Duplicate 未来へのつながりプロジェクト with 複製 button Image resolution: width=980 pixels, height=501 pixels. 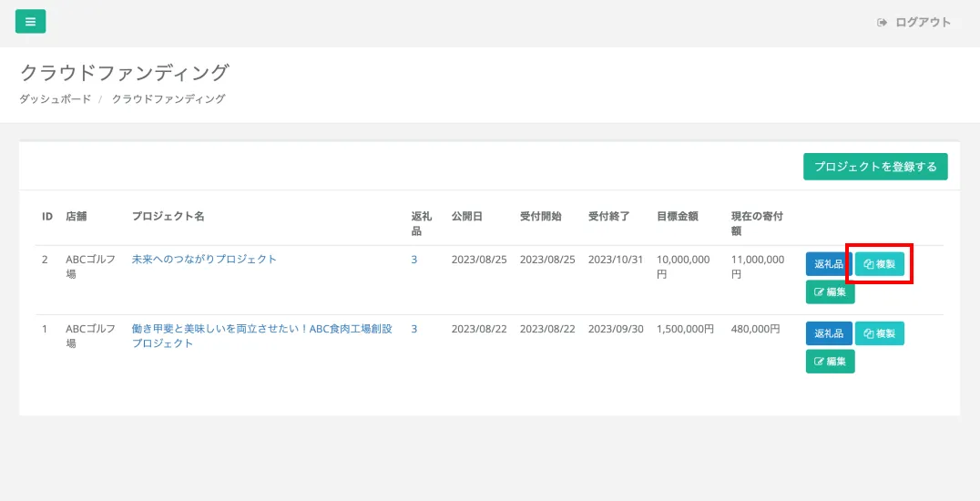pyautogui.click(x=879, y=264)
